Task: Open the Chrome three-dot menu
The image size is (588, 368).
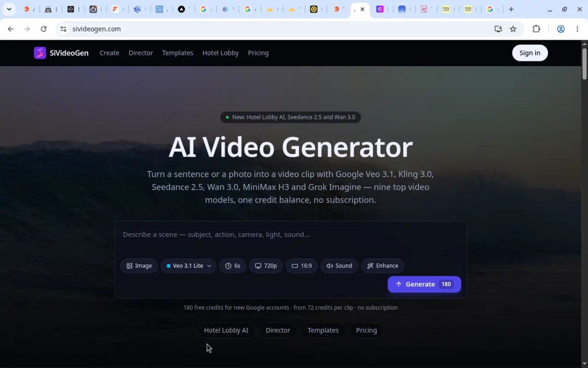Action: (578, 29)
